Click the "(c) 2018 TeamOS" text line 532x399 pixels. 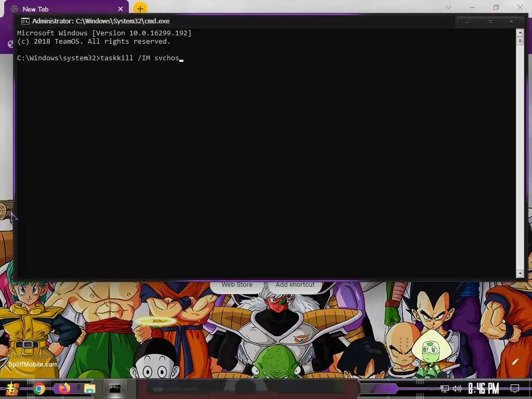tap(94, 42)
